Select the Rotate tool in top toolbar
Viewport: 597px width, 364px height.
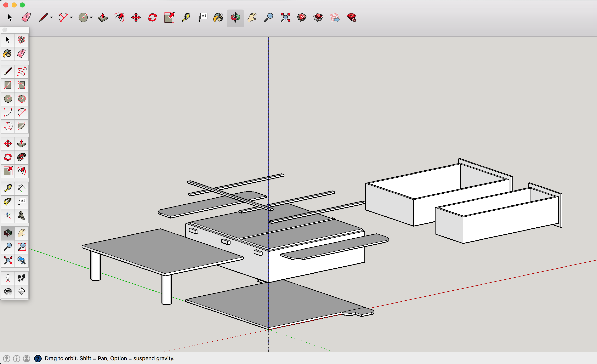coord(152,17)
